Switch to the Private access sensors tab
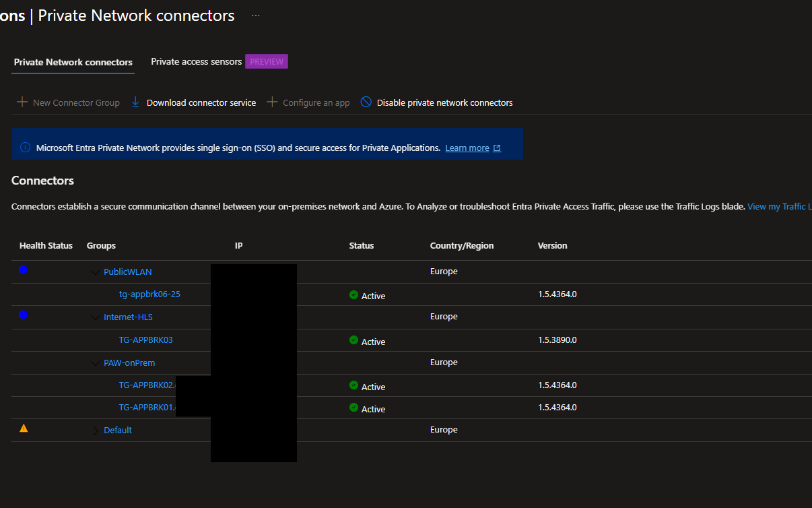This screenshot has height=508, width=812. tap(196, 61)
